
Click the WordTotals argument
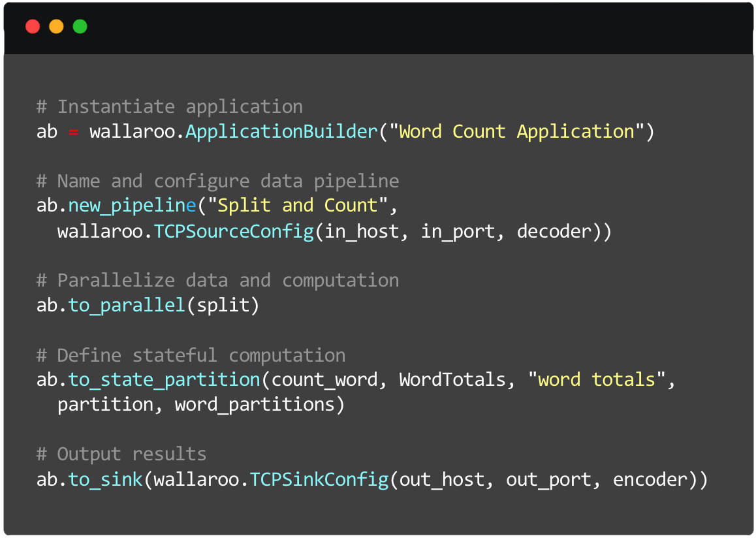click(x=452, y=380)
